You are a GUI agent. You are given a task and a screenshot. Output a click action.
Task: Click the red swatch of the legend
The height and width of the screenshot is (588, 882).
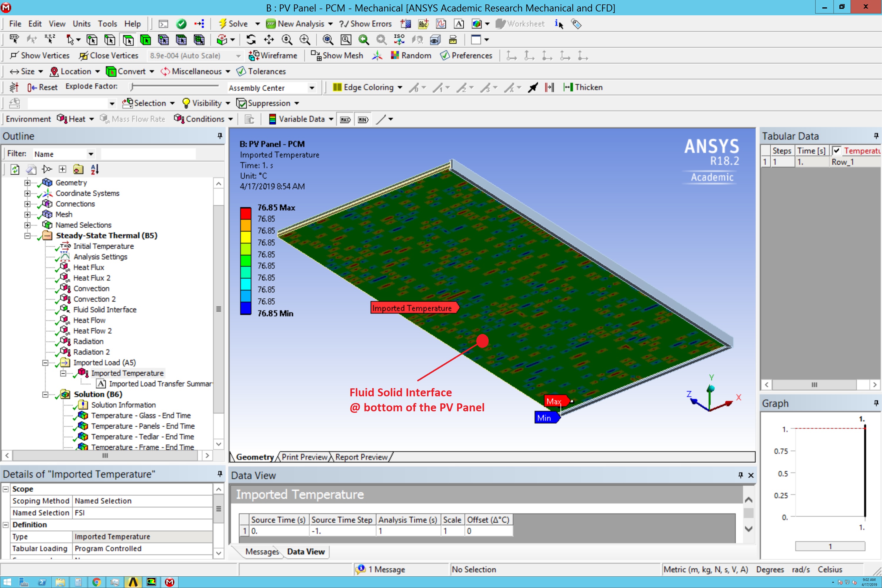(x=245, y=213)
